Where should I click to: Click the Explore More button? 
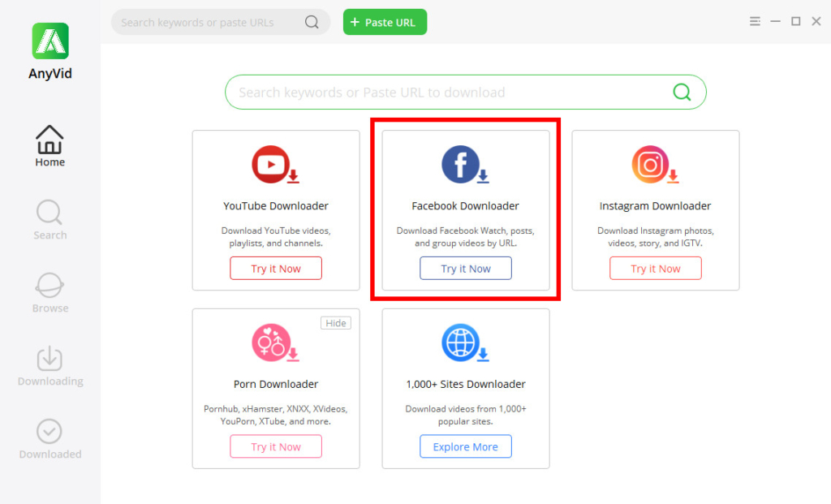[x=465, y=446]
